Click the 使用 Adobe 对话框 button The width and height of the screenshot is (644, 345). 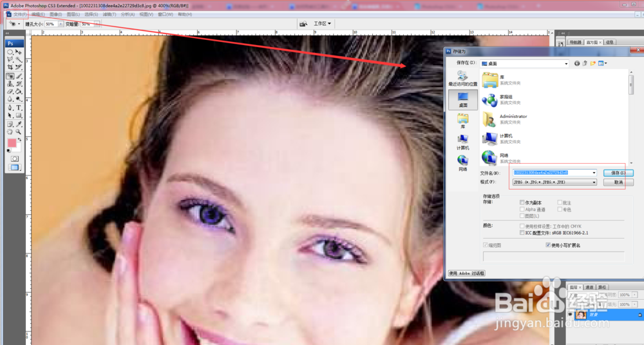(x=466, y=273)
